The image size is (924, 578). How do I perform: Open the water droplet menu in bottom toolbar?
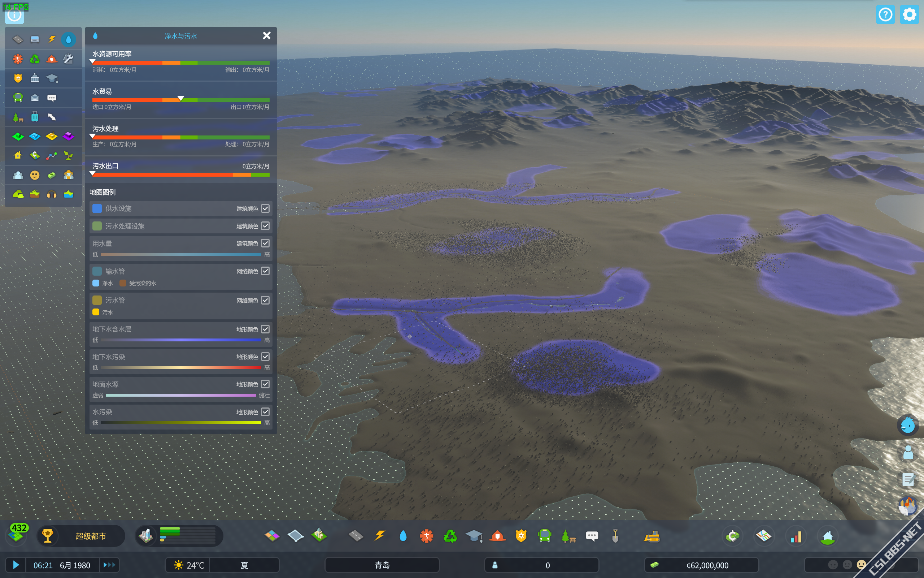pyautogui.click(x=403, y=536)
